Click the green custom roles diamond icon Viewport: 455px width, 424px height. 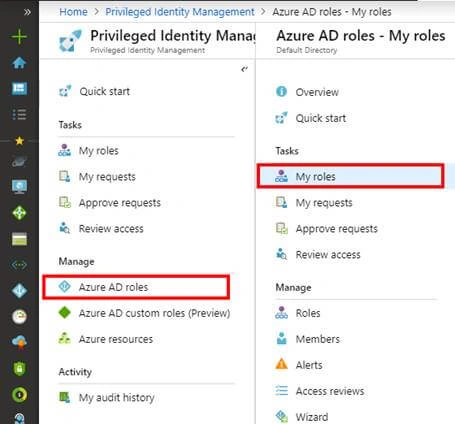click(x=65, y=312)
